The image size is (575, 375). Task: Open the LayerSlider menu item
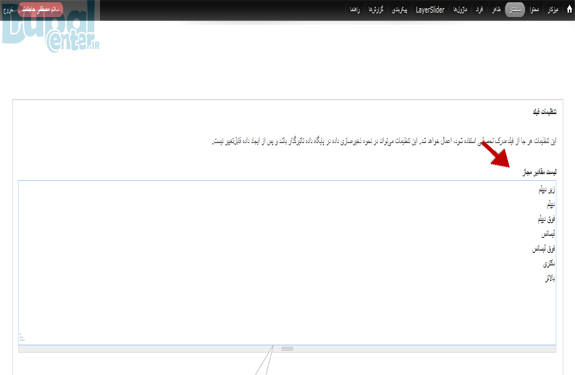(430, 10)
